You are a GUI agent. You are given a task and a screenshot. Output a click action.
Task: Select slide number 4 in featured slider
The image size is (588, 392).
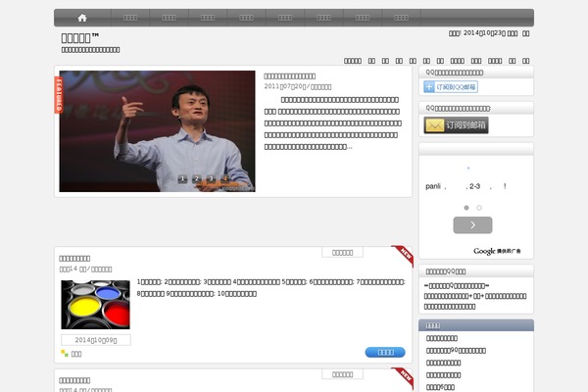click(225, 179)
